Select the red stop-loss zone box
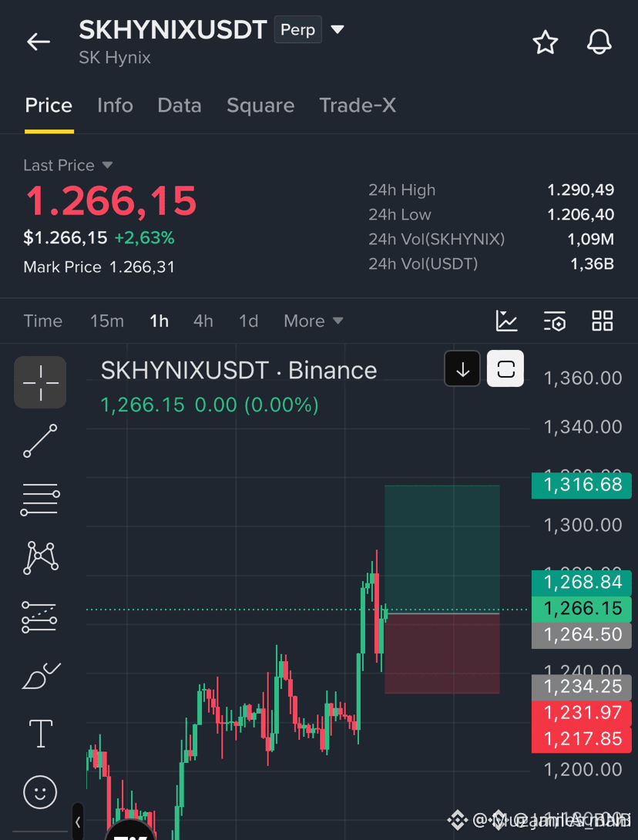Screen dimensions: 638x840 (442, 654)
